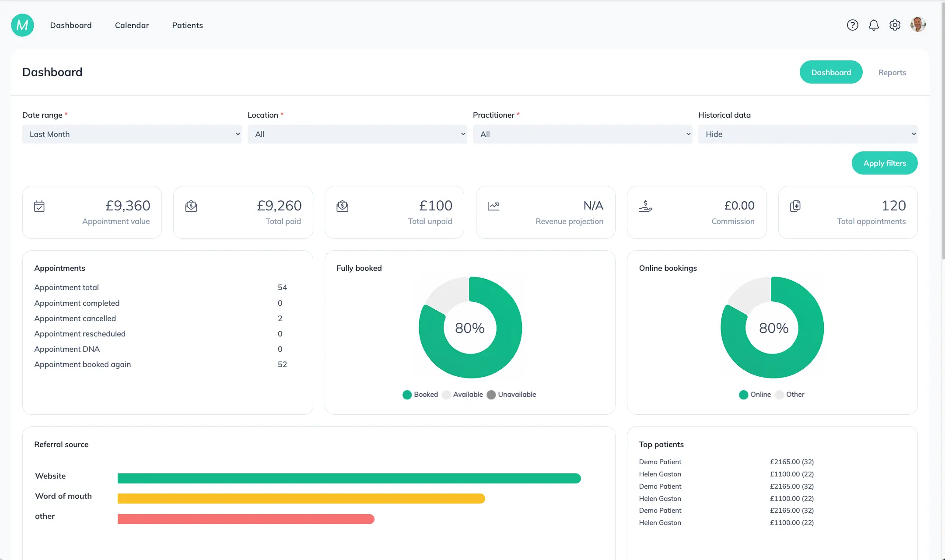This screenshot has width=945, height=560.
Task: Click the teal M logo icon
Action: click(x=22, y=25)
